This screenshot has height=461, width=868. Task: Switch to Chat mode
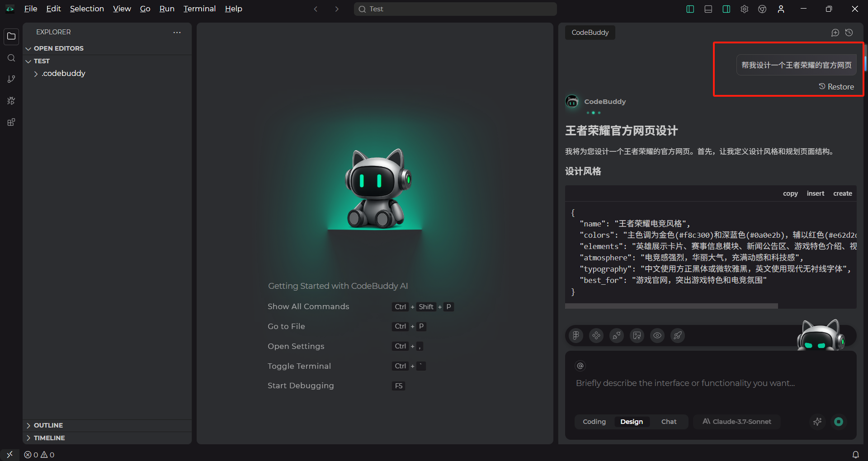point(669,422)
